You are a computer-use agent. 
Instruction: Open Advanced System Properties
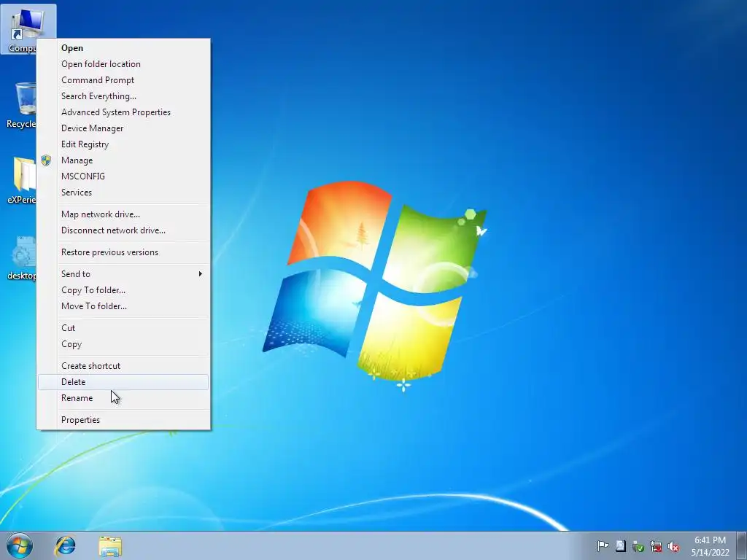[123, 112]
